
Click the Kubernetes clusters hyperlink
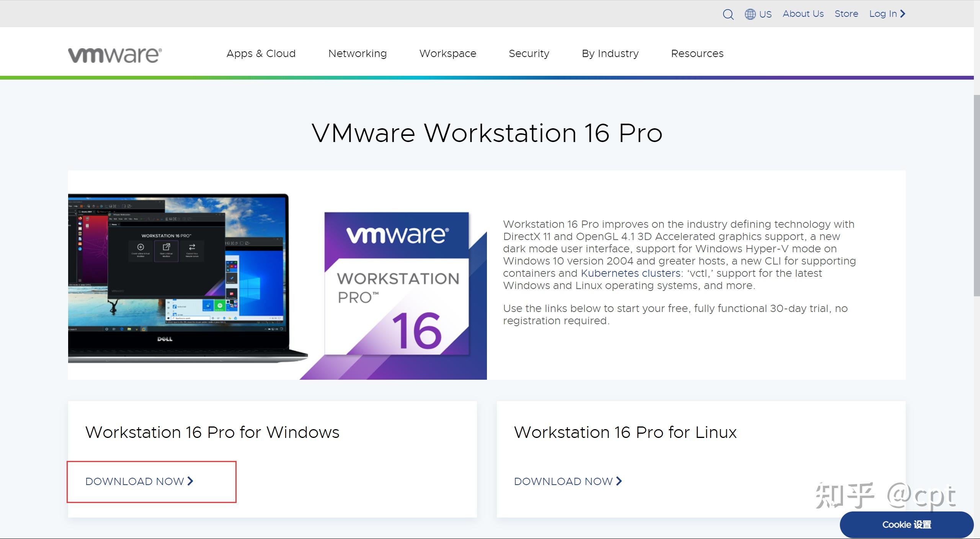tap(630, 273)
